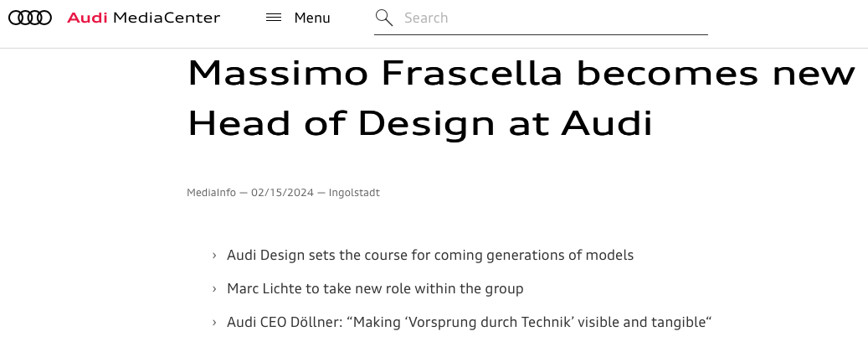
Task: Click the headline line 'Massimo Frascella becomes new'
Action: click(x=521, y=73)
